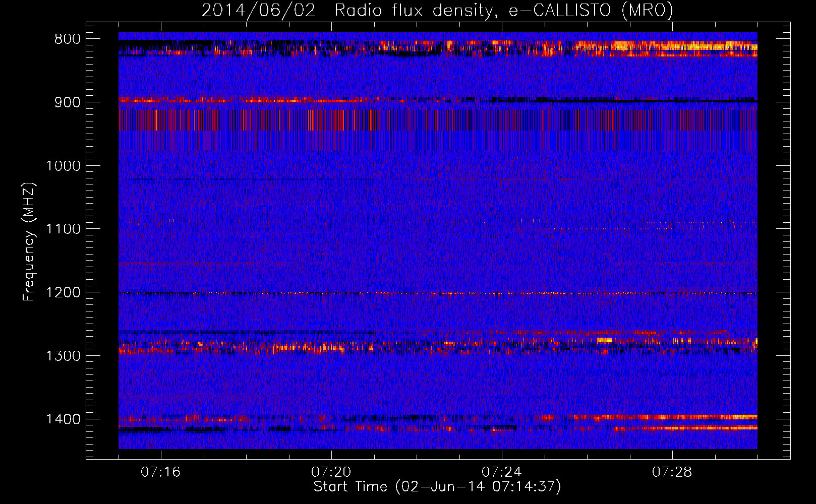Viewport: 816px width, 504px height.
Task: Select the 1000 frequency axis label
Action: (63, 166)
